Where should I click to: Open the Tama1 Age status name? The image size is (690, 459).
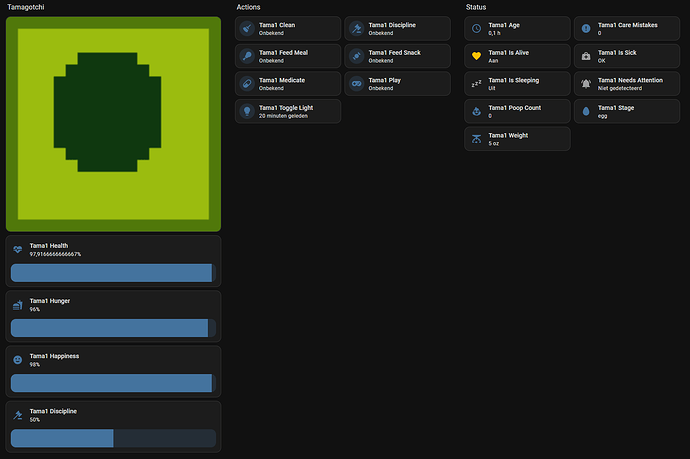coord(504,25)
